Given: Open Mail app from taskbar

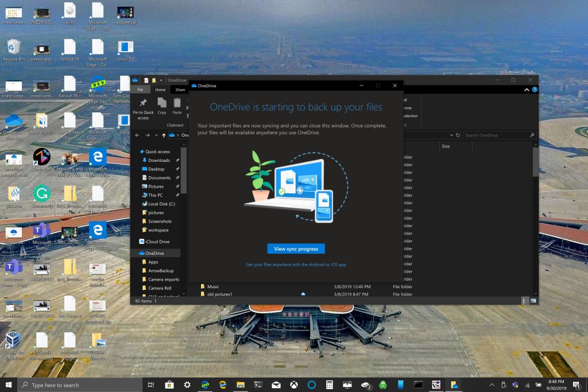Looking at the screenshot, I should pyautogui.click(x=276, y=385).
